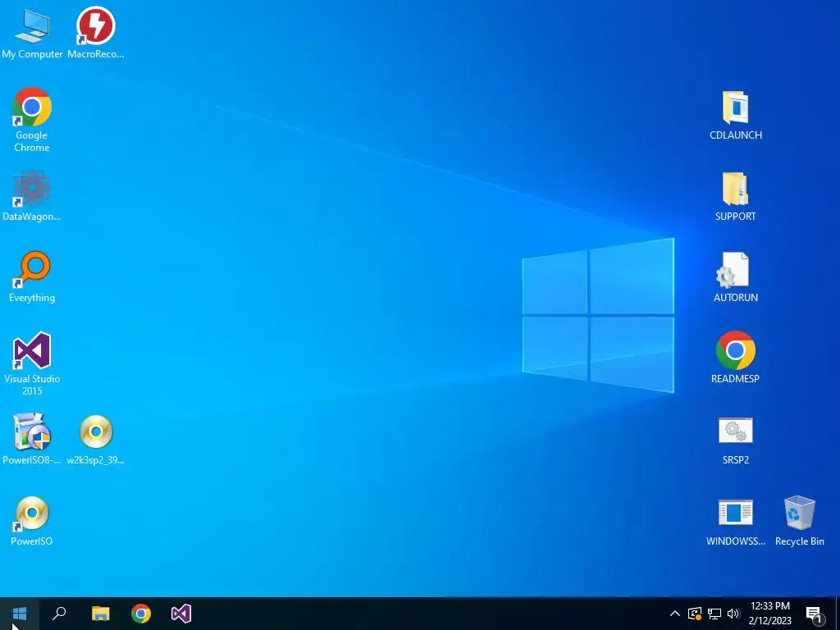The width and height of the screenshot is (840, 630).
Task: Select the My Computer desktop icon
Action: [x=32, y=33]
